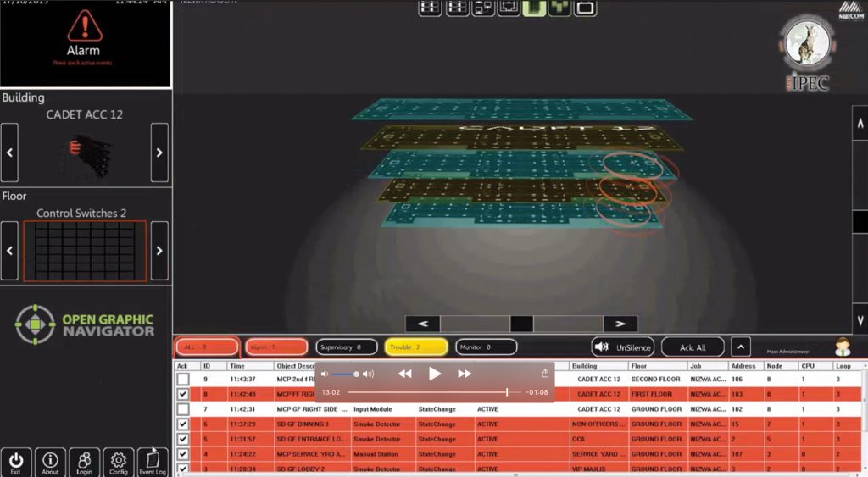Show next floor with right arrow
The height and width of the screenshot is (477, 868).
(159, 251)
